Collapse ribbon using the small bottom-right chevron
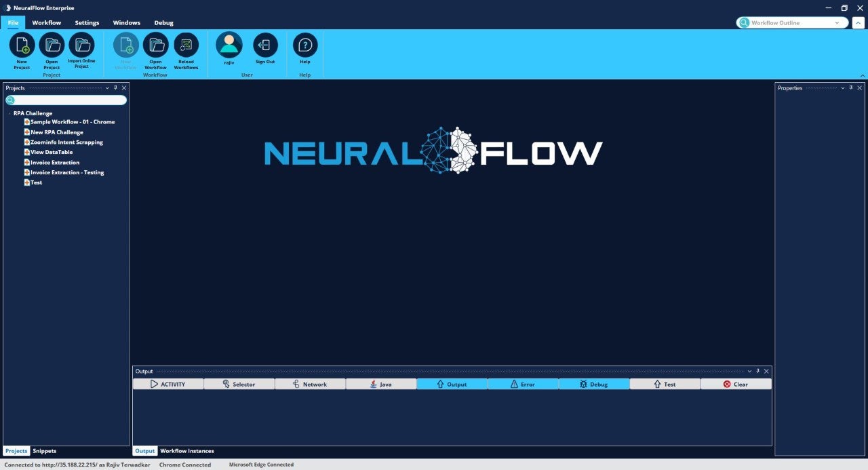Viewport: 868px width, 470px height. pos(863,75)
